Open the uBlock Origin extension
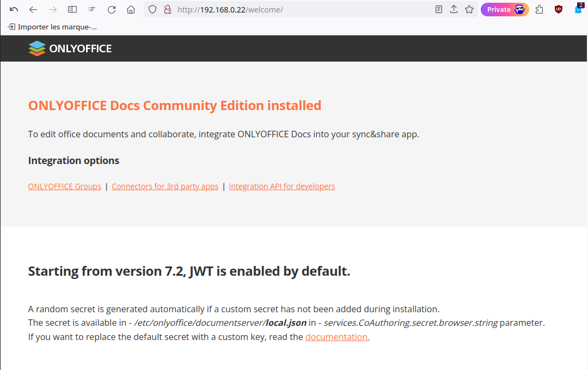 (559, 10)
